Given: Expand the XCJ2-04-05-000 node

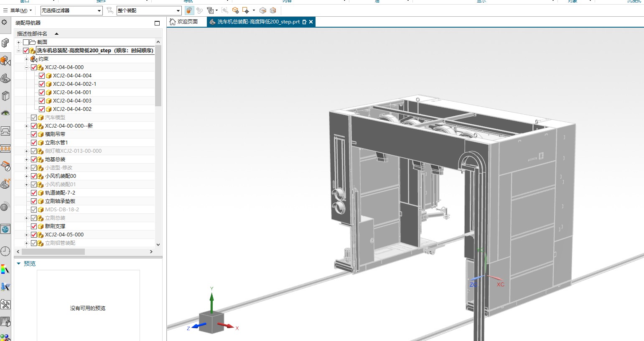Looking at the screenshot, I should [26, 235].
